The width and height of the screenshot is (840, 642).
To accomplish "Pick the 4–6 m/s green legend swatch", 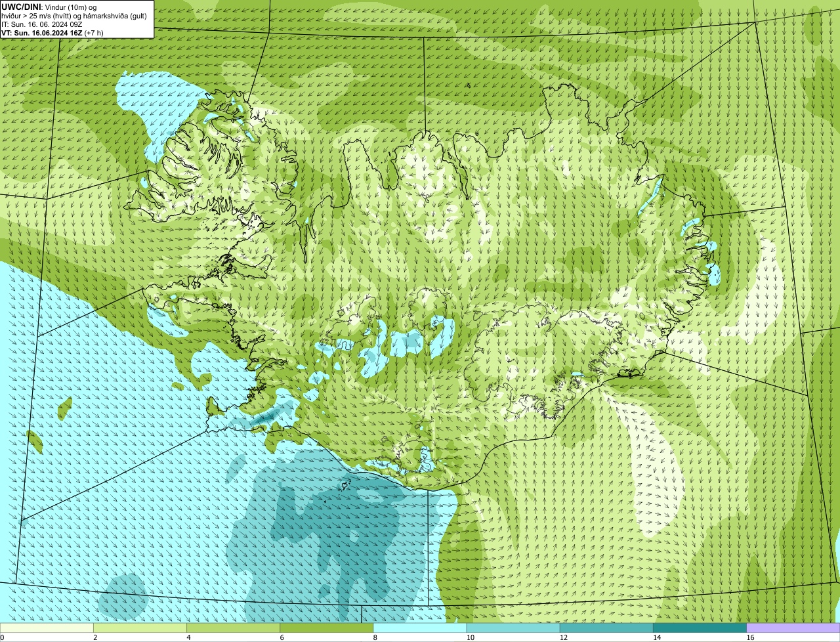I will (234, 628).
